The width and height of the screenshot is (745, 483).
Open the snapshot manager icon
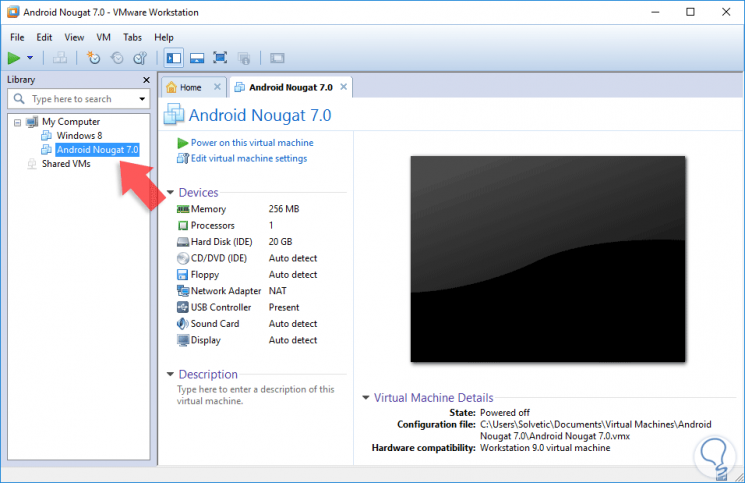tap(140, 58)
